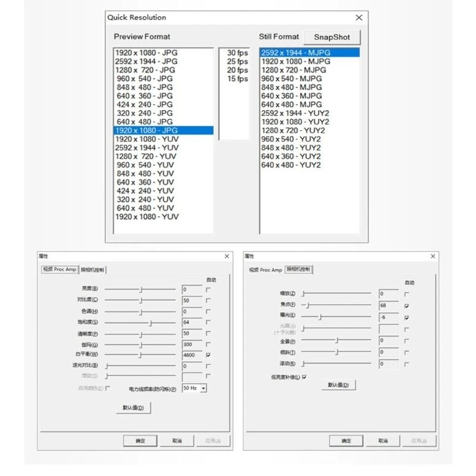Enable auto checkbox for 亮度(B)
Viewport: 476px width, 476px height.
click(208, 290)
